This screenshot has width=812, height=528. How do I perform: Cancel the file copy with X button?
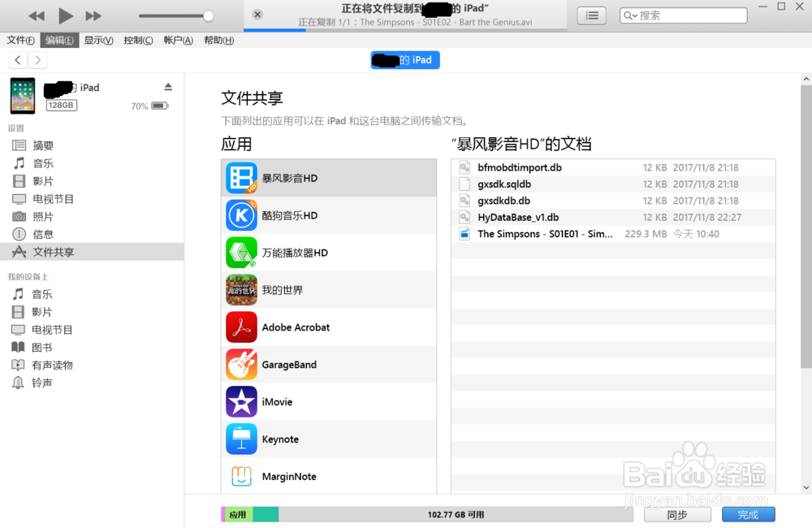click(x=257, y=15)
